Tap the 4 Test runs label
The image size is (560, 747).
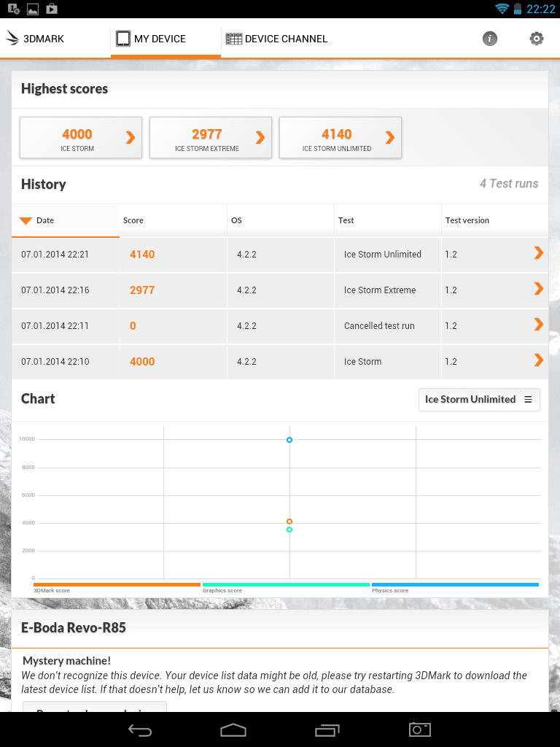coord(508,183)
